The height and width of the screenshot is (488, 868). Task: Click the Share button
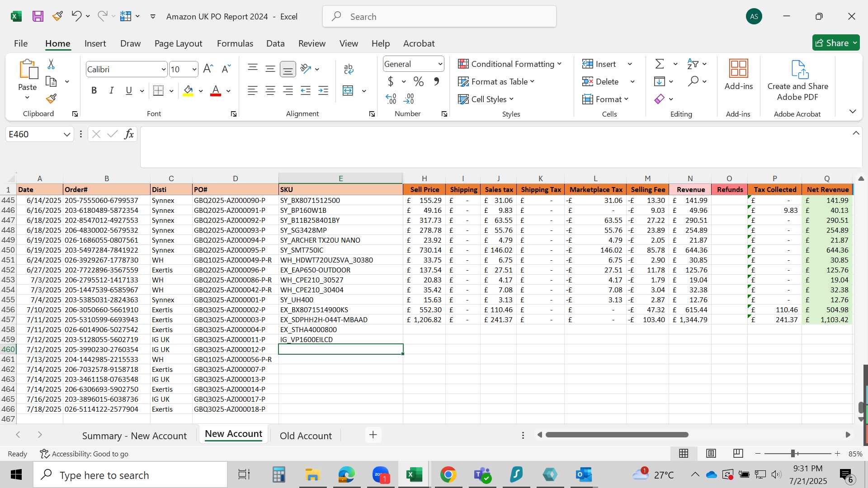(x=836, y=43)
